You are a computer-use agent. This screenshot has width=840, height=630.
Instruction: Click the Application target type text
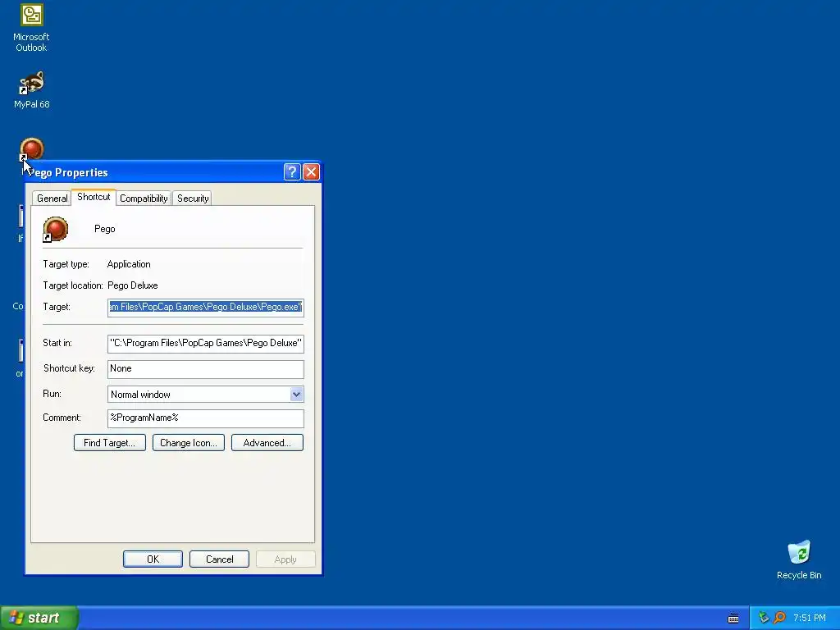129,264
